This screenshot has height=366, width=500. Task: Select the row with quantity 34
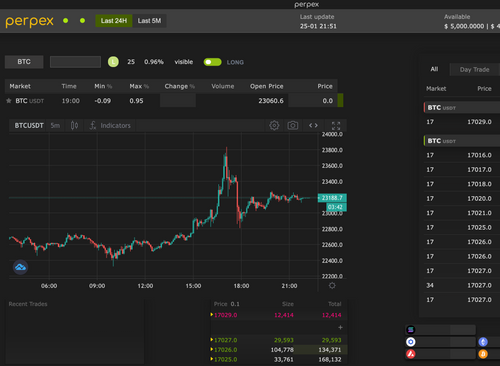coord(462,285)
